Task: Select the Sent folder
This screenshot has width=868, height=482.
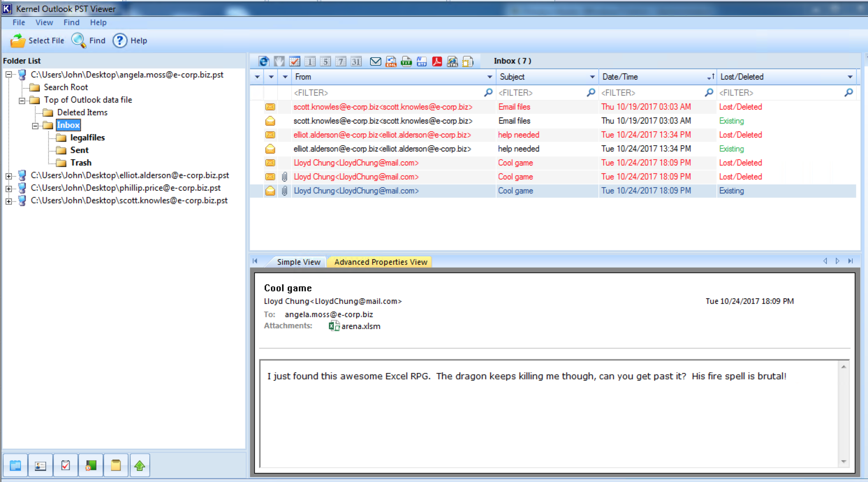Action: (x=79, y=150)
